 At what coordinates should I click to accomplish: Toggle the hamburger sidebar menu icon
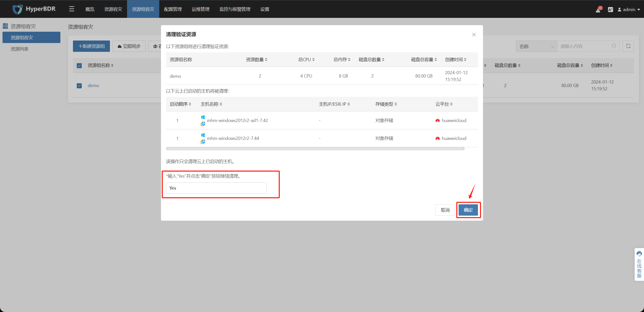pyautogui.click(x=72, y=9)
